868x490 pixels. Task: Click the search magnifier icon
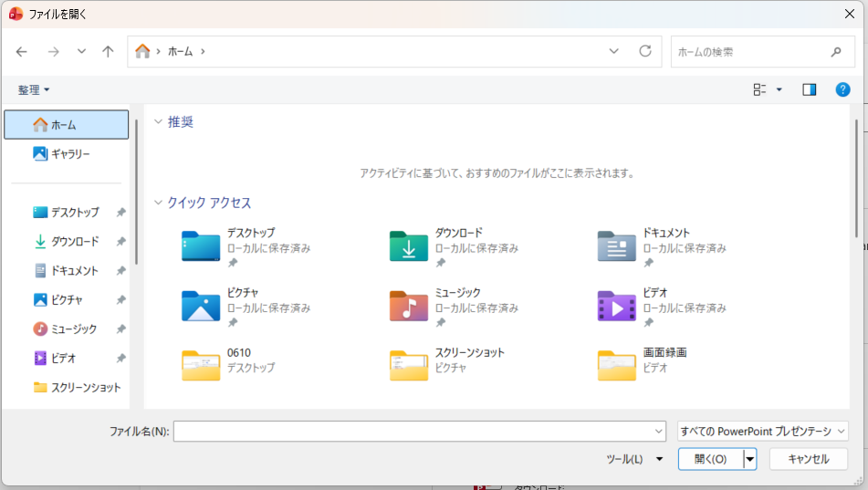point(836,52)
